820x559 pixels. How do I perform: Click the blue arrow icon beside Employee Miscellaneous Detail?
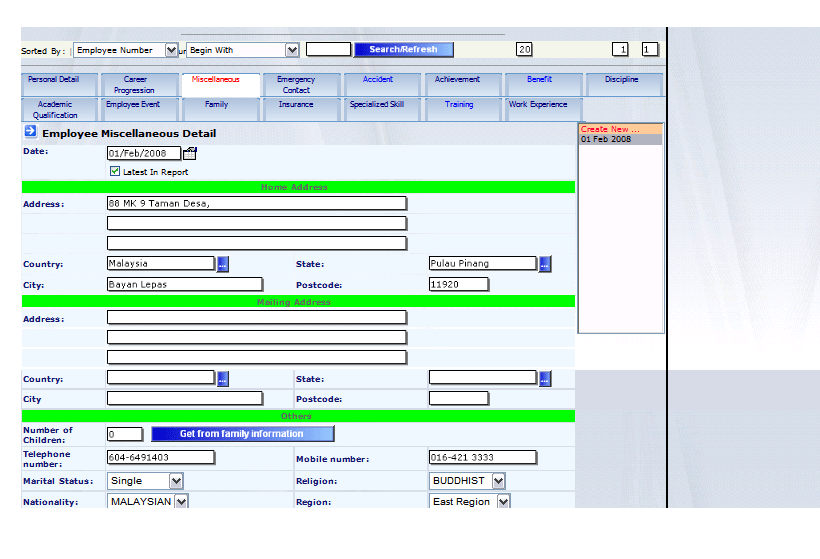pyautogui.click(x=30, y=132)
